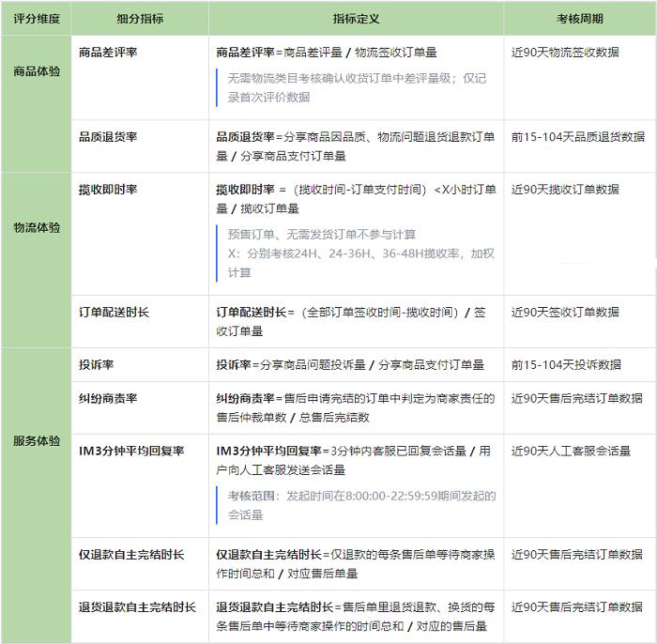Image resolution: width=657 pixels, height=644 pixels.
Task: Select the 商品差评率 indicator name cell
Action: pos(108,54)
